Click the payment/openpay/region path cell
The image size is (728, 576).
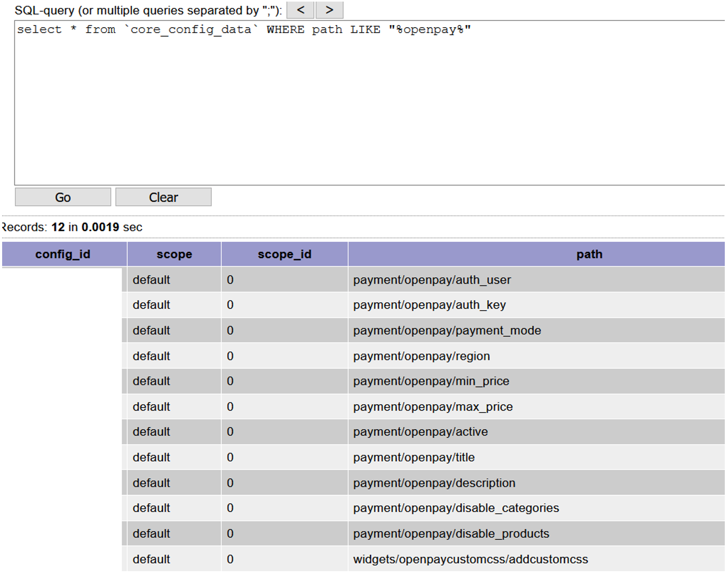[x=422, y=356]
